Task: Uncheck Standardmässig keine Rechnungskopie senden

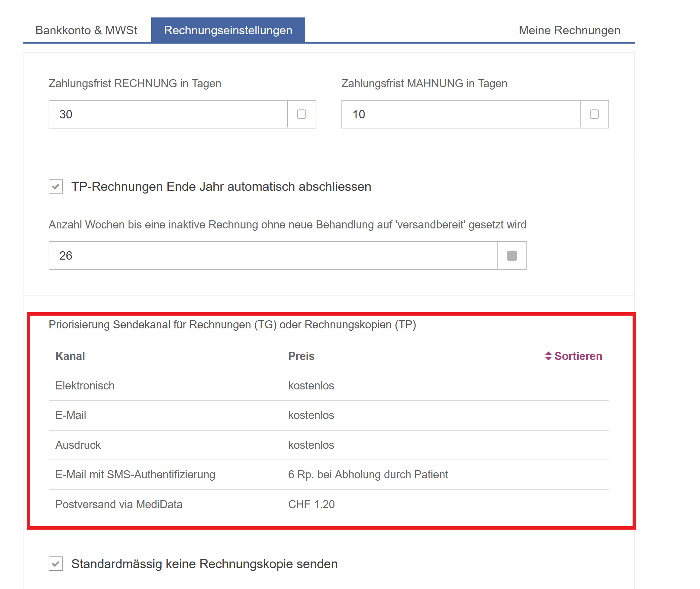Action: pyautogui.click(x=56, y=564)
